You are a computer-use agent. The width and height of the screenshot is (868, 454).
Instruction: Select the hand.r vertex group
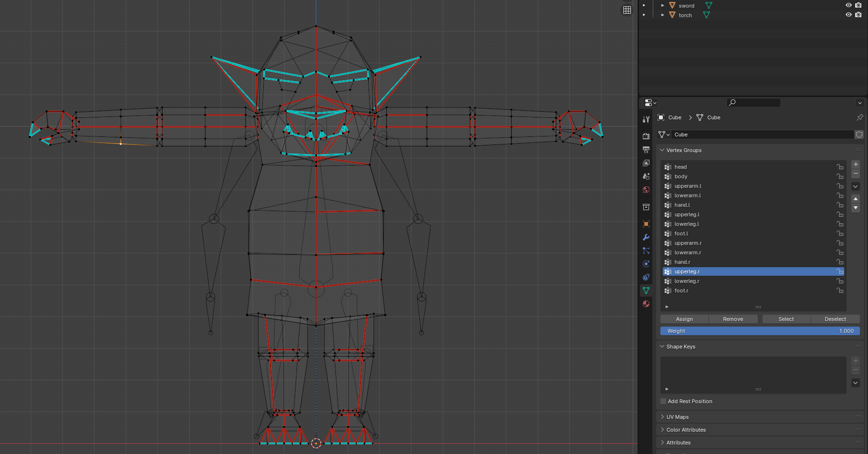pyautogui.click(x=753, y=262)
